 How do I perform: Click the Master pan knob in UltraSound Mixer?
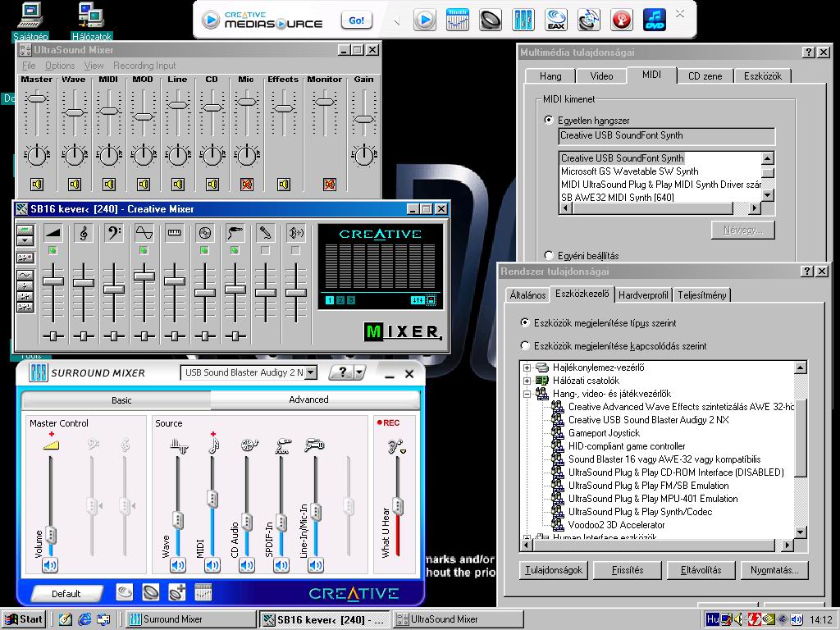(x=36, y=156)
